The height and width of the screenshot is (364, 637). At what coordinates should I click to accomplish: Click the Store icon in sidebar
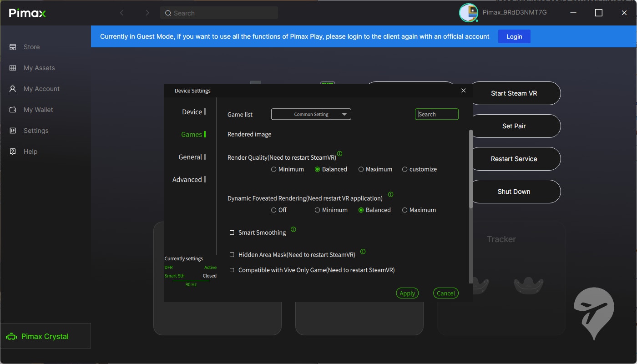[13, 47]
